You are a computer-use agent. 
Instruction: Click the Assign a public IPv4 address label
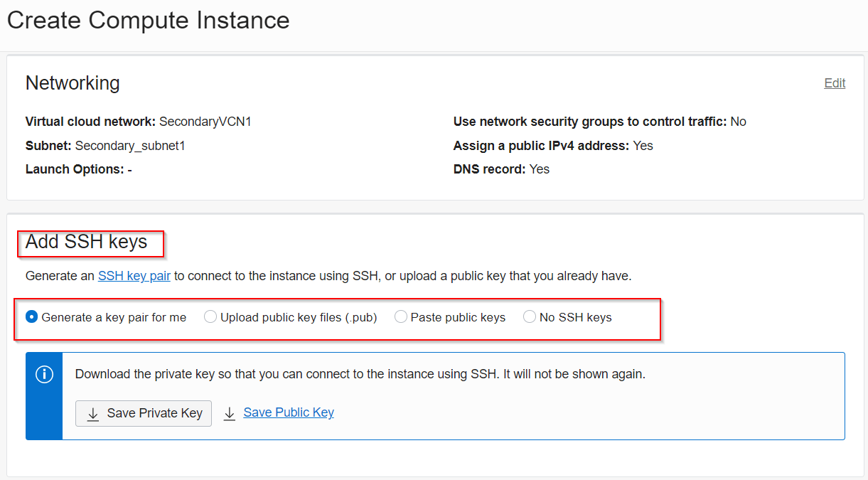541,146
